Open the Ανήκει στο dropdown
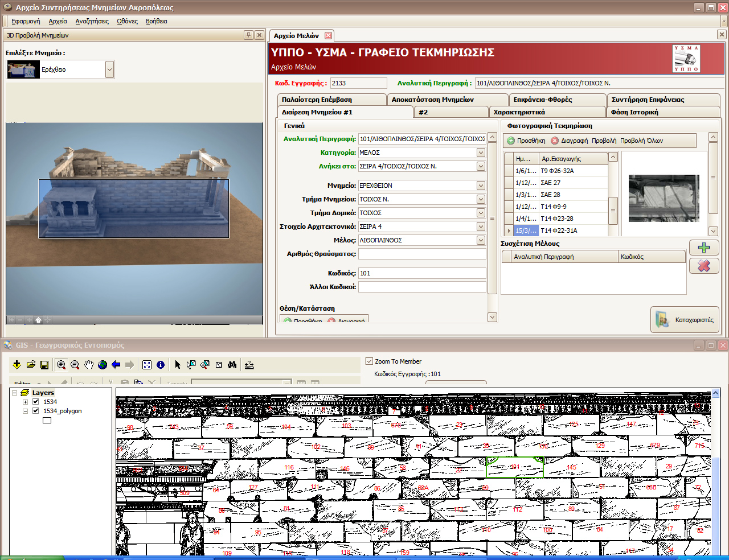 pos(481,166)
